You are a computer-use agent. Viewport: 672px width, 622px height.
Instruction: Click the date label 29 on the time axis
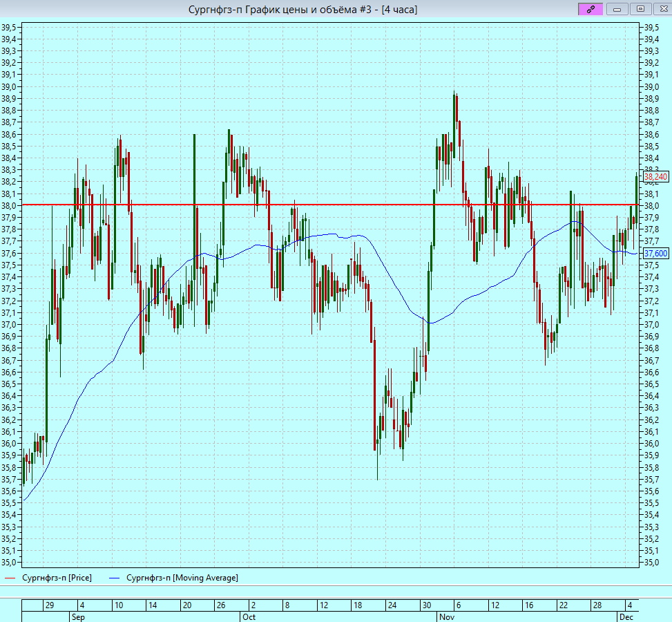click(50, 605)
